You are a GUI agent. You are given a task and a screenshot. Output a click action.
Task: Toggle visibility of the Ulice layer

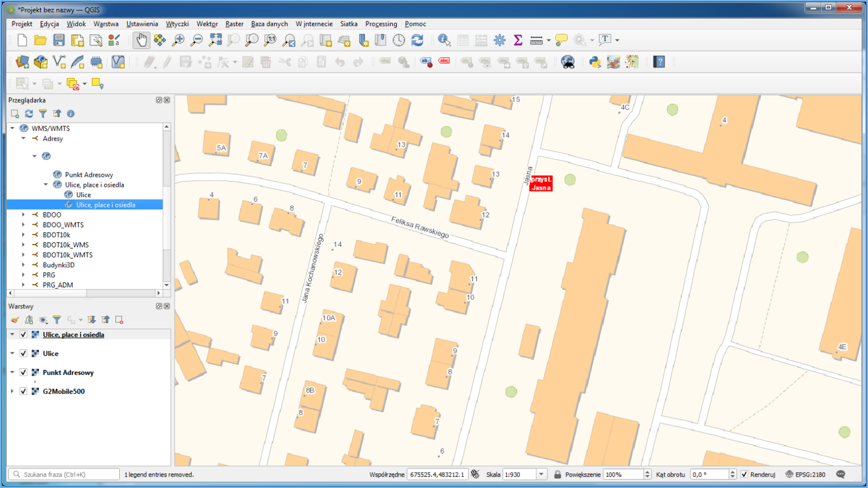coord(23,353)
